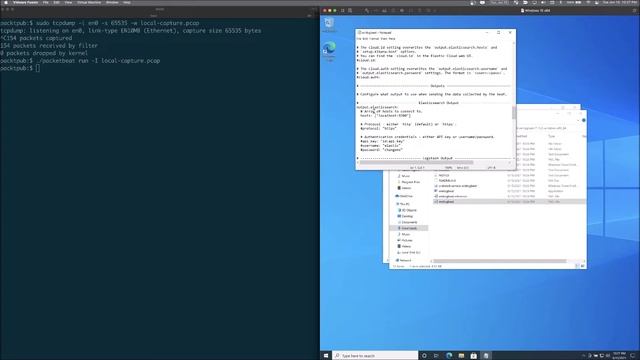Select Downloads under This PC
Viewport: 640px width, 360px height.
click(408, 228)
